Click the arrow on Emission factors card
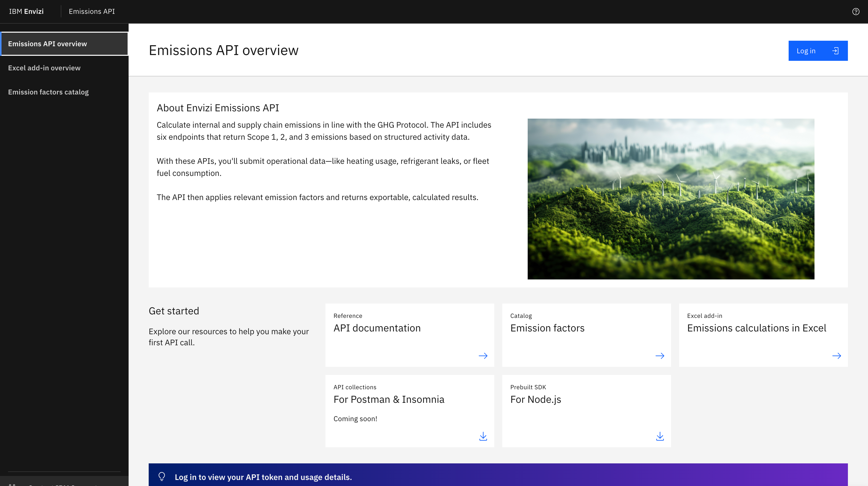This screenshot has height=486, width=868. 660,356
